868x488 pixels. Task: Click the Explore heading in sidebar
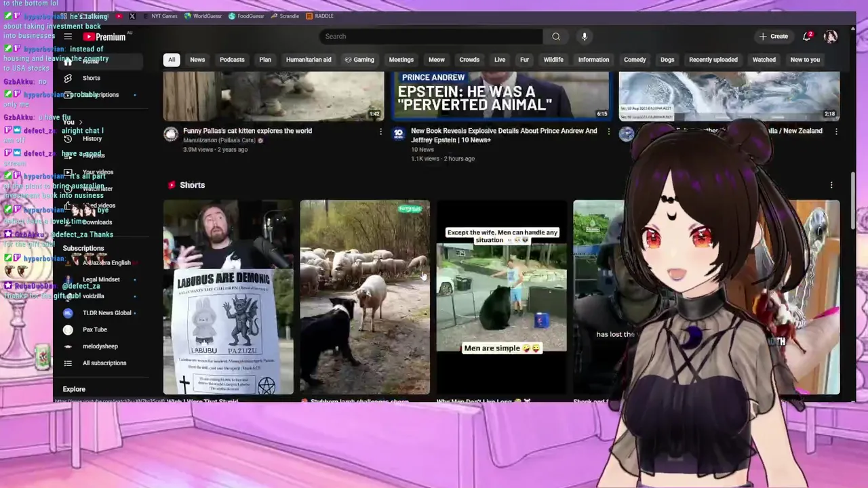tap(74, 389)
